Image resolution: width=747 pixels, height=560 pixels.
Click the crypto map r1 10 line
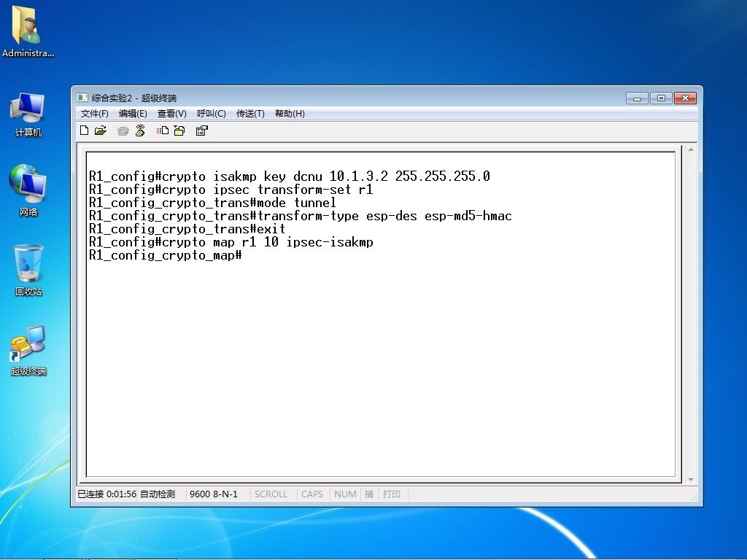pos(231,242)
